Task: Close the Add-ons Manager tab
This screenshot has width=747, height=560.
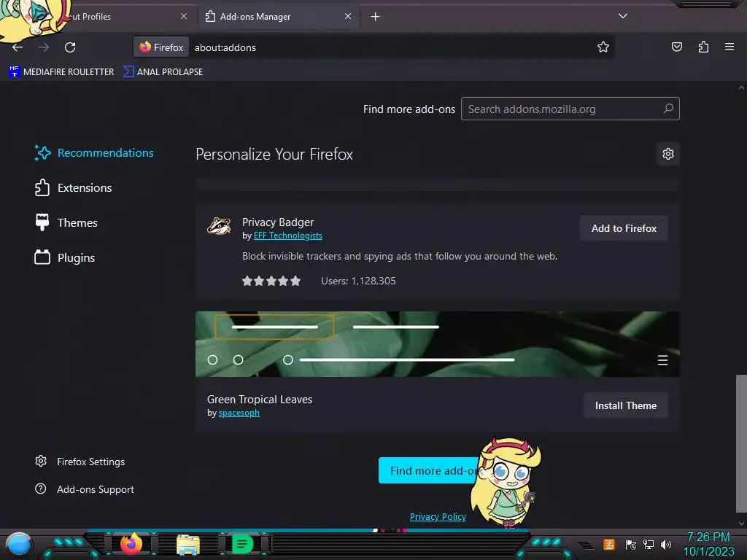Action: pos(348,16)
